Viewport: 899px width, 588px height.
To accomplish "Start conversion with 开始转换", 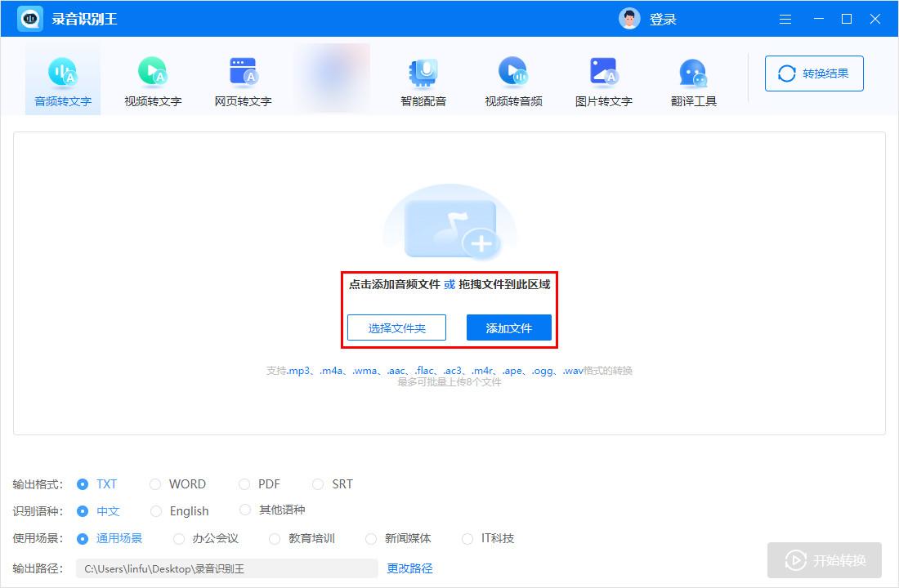I will pyautogui.click(x=824, y=560).
